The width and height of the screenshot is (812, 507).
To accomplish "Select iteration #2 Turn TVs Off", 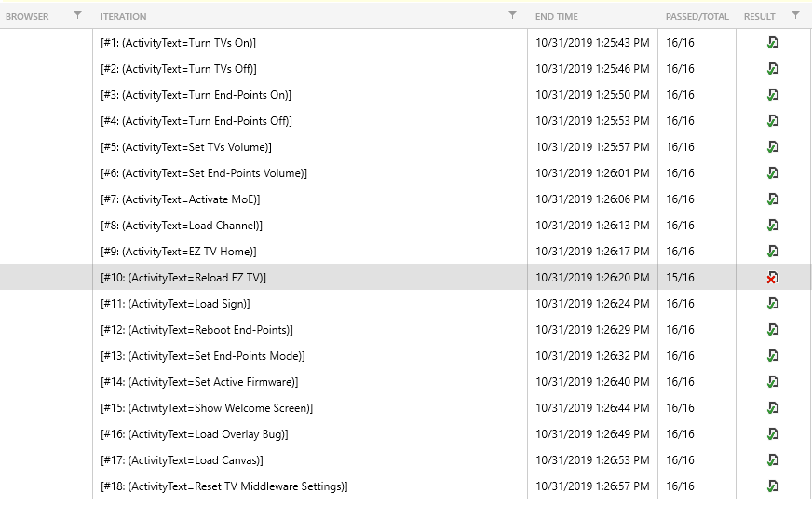I will 179,69.
